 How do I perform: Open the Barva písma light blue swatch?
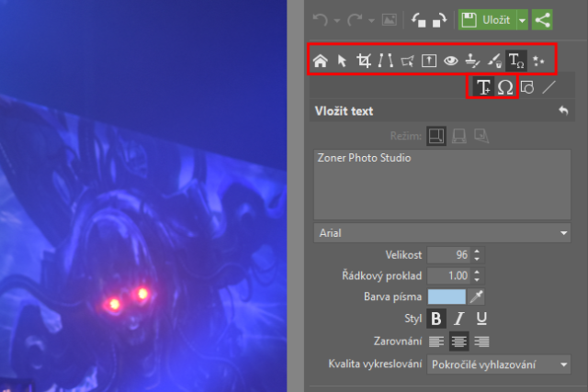point(447,297)
